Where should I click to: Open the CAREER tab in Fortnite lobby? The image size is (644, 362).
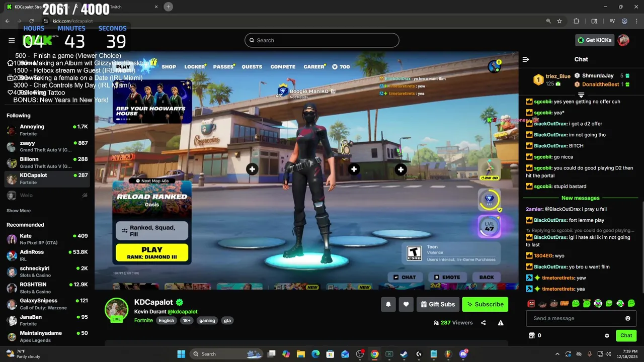pyautogui.click(x=314, y=66)
